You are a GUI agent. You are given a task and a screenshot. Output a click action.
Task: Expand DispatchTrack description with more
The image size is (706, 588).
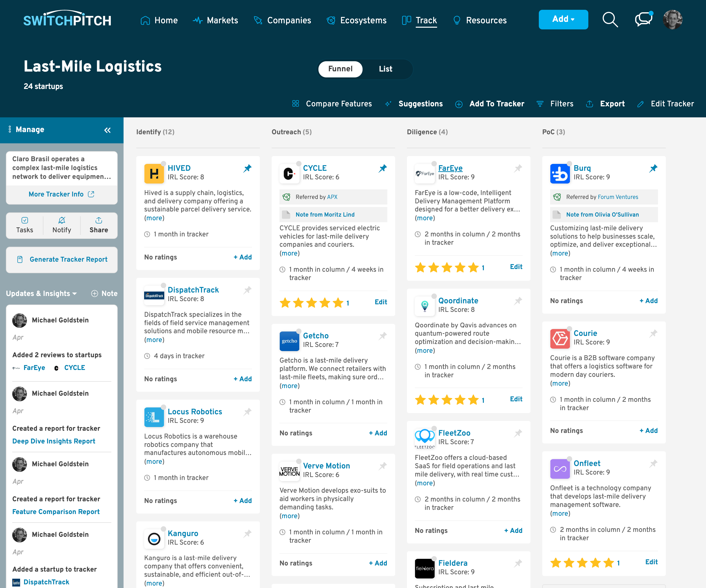154,340
